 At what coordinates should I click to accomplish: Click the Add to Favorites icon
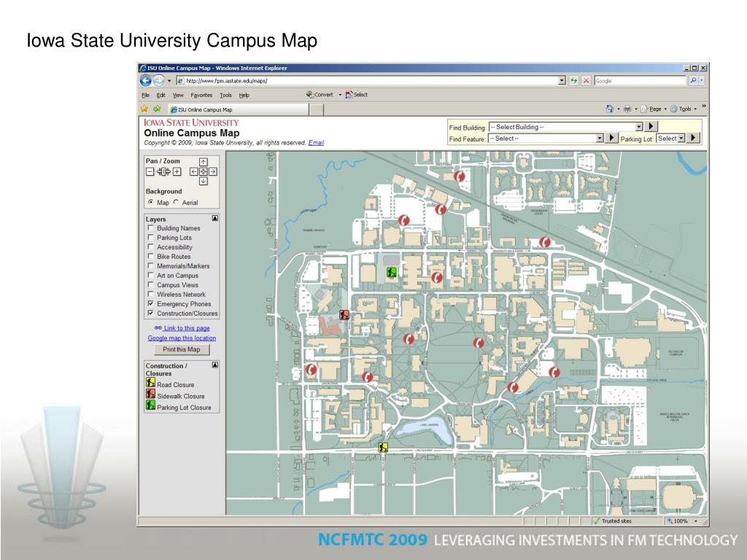(x=158, y=109)
